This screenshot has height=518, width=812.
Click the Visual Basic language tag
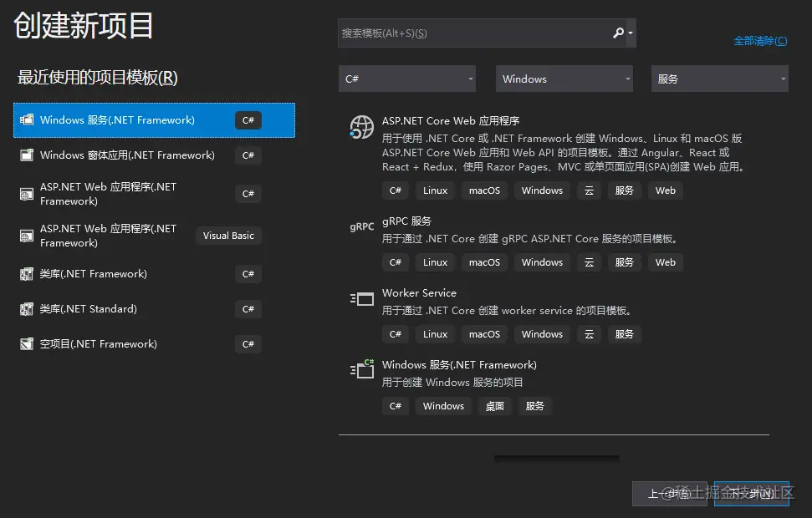[228, 236]
